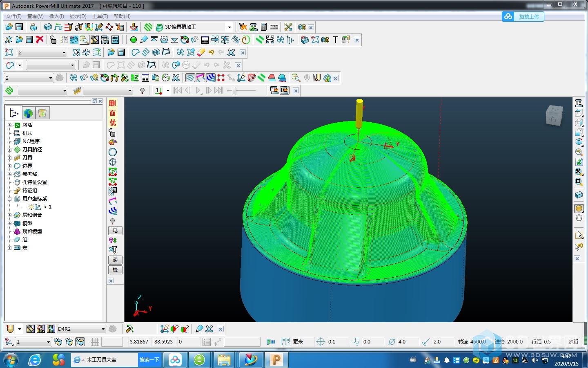Toggle the right view mode button beside simulation slider
588x368 pixels.
(x=285, y=90)
